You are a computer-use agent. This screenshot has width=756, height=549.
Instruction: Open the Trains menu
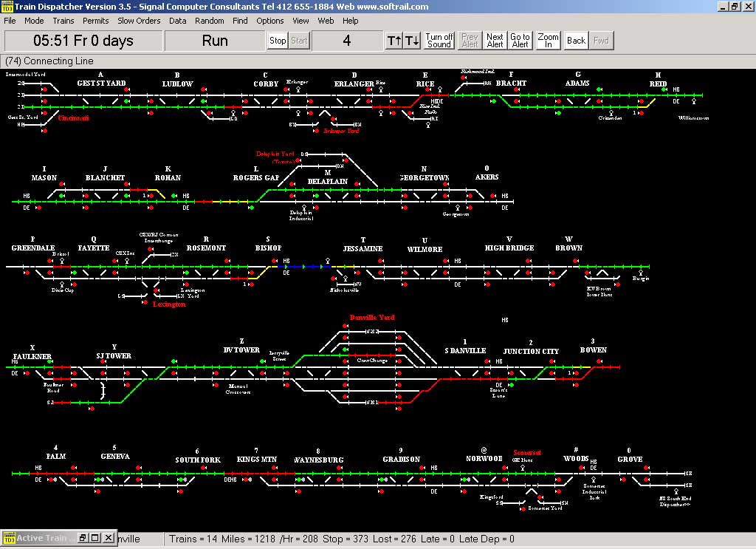(x=63, y=21)
